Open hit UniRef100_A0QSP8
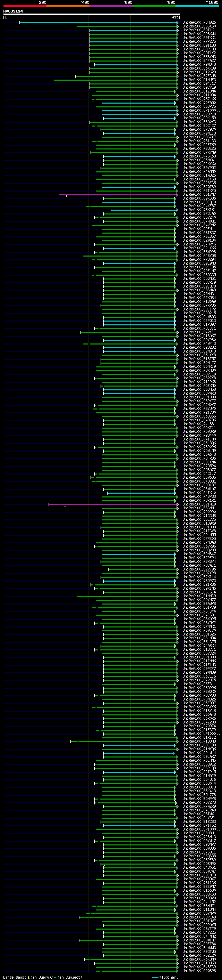The height and width of the screenshot is (980, 222). (199, 971)
